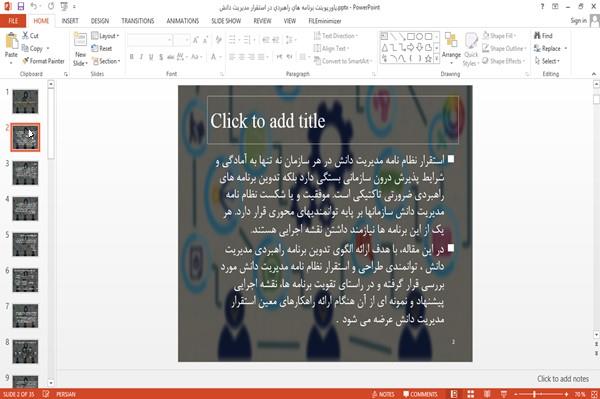
Task: Select slide 8 thumbnail
Action: [25, 351]
